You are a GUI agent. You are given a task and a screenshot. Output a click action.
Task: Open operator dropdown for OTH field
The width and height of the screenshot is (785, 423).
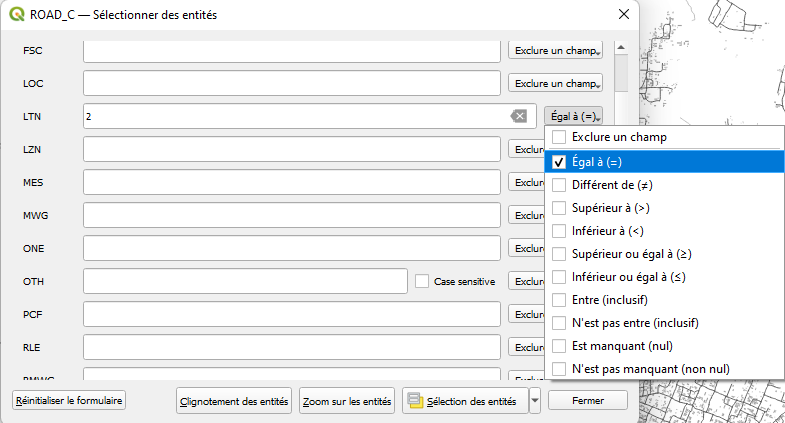tap(527, 282)
